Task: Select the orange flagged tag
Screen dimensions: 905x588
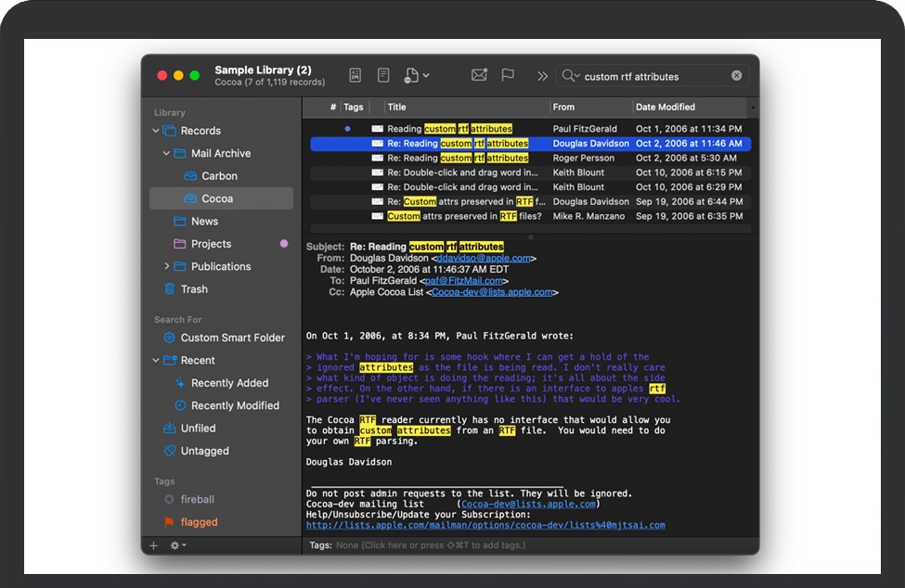Action: [x=199, y=522]
